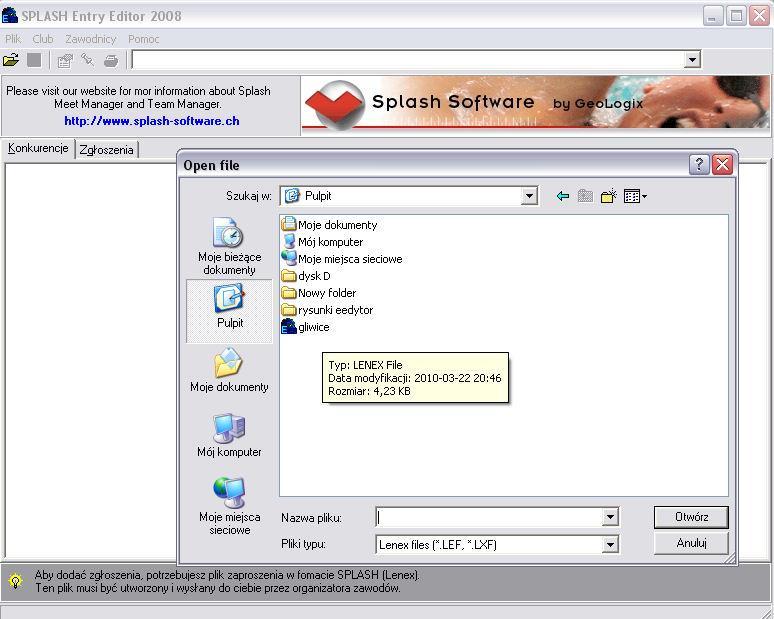
Task: Open the Zawodnicy menu
Action: (91, 39)
